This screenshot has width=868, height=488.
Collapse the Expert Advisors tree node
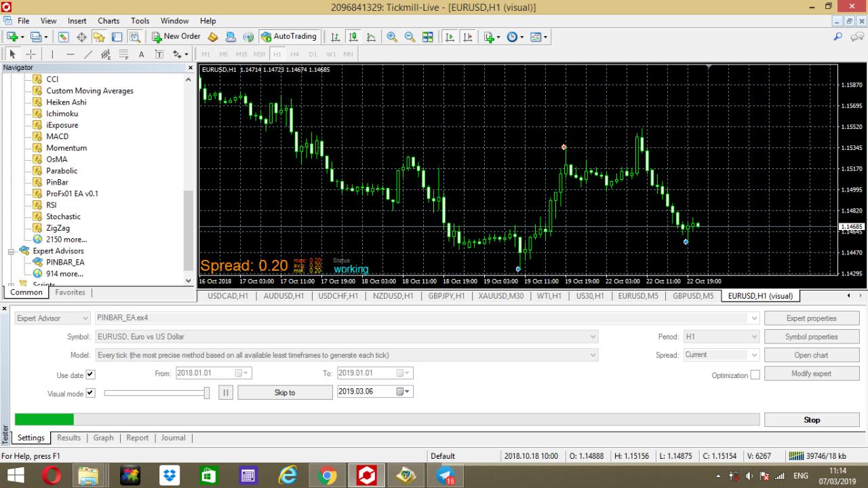[11, 251]
